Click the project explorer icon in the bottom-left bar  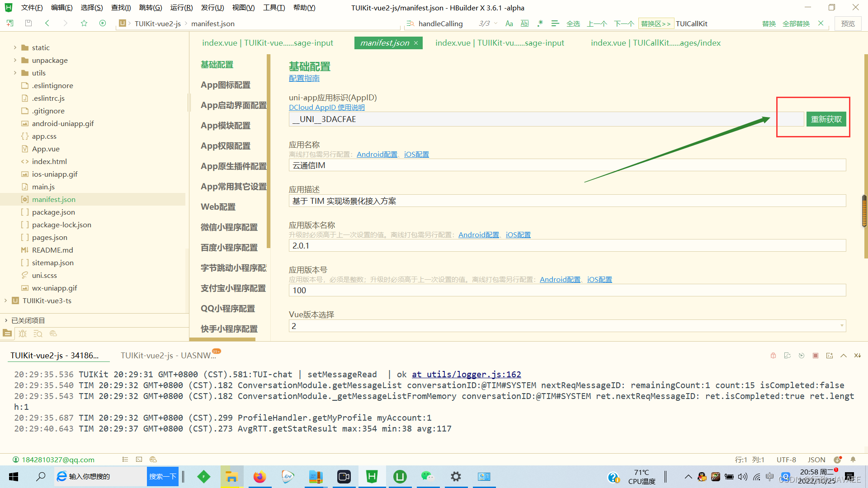[x=8, y=333]
